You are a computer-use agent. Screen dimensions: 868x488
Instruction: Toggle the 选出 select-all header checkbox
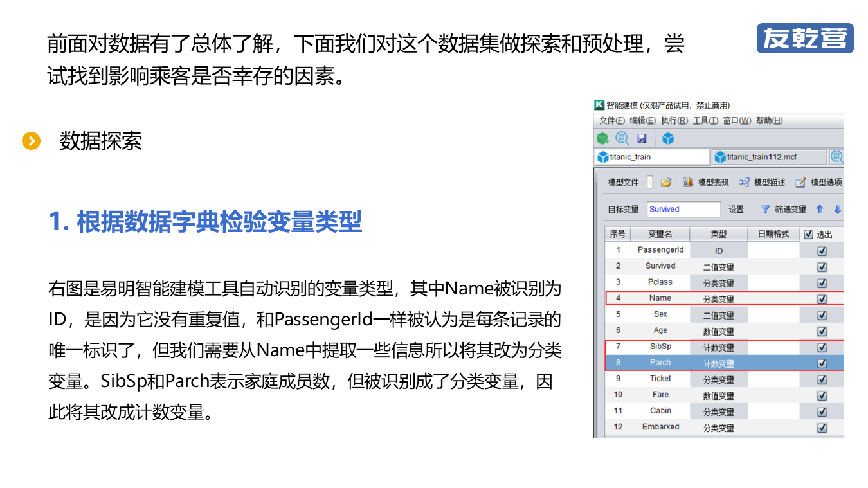(809, 235)
